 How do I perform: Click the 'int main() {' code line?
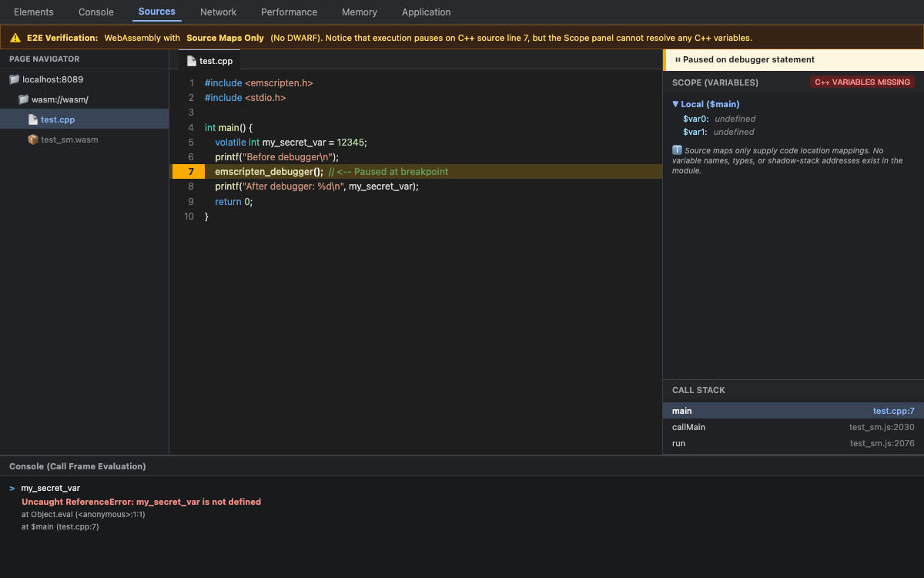(229, 127)
